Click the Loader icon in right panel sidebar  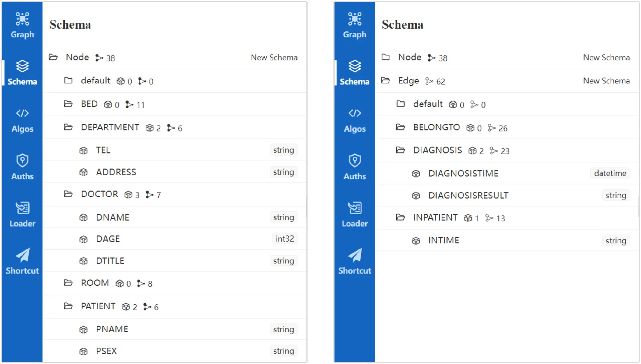tap(354, 215)
